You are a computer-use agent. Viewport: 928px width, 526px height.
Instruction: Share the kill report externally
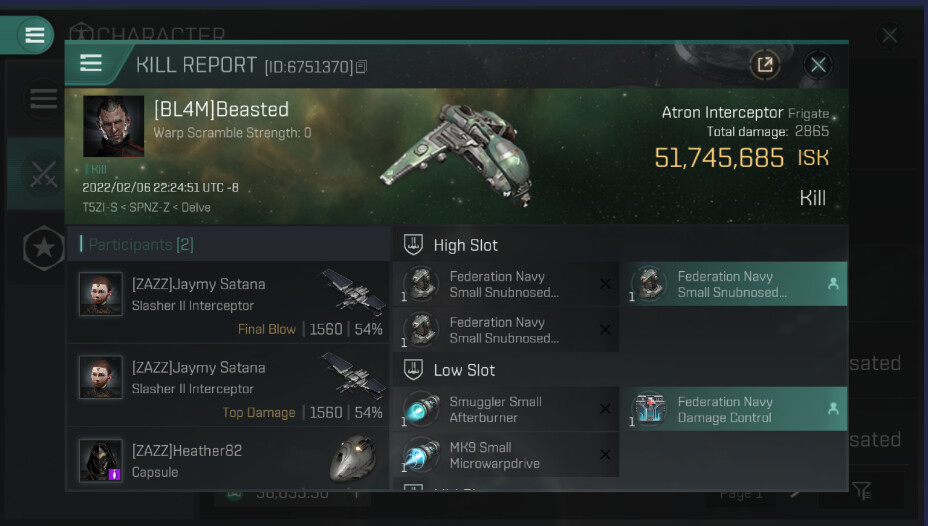click(765, 65)
